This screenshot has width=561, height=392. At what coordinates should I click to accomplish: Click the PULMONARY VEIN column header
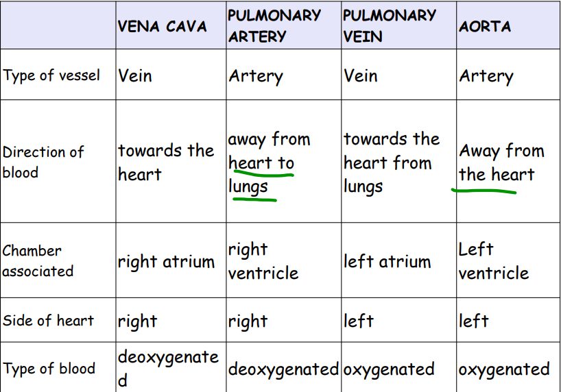pyautogui.click(x=389, y=25)
